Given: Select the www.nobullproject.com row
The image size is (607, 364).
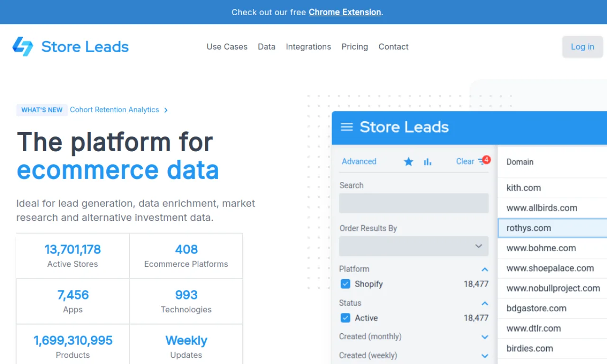Looking at the screenshot, I should 552,288.
